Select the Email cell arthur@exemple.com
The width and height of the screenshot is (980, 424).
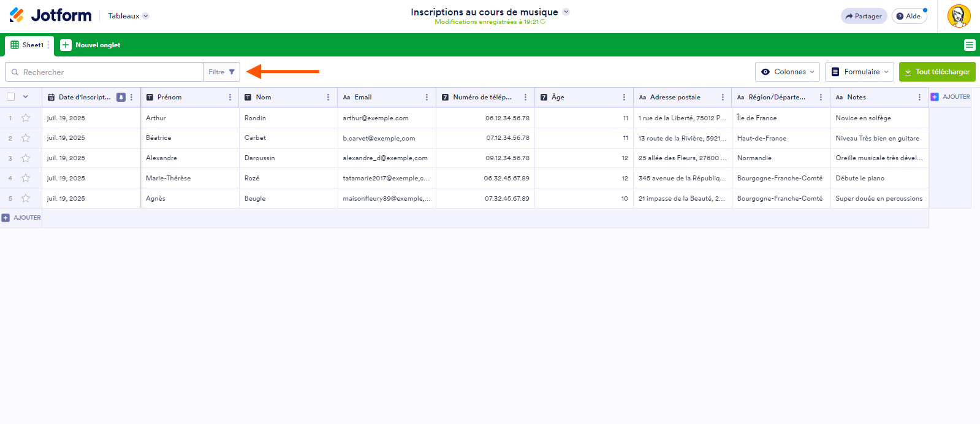(x=387, y=118)
